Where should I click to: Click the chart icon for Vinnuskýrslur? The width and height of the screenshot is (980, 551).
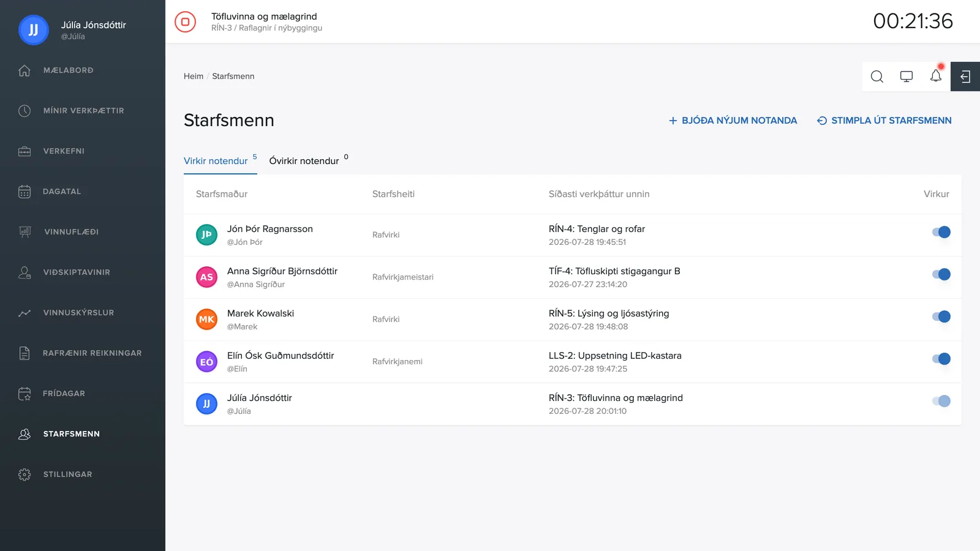coord(24,313)
